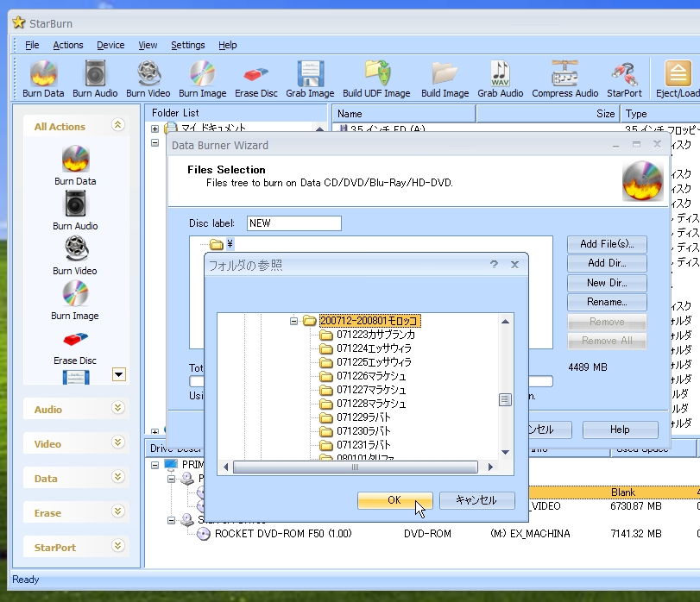Image resolution: width=700 pixels, height=602 pixels.
Task: Click the help question mark in folder dialog
Action: click(494, 265)
